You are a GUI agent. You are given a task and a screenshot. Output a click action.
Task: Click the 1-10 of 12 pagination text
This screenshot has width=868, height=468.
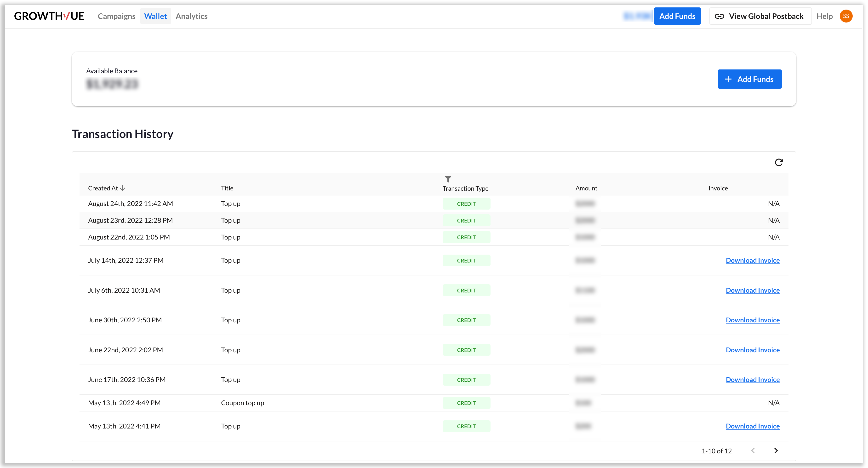click(x=716, y=451)
